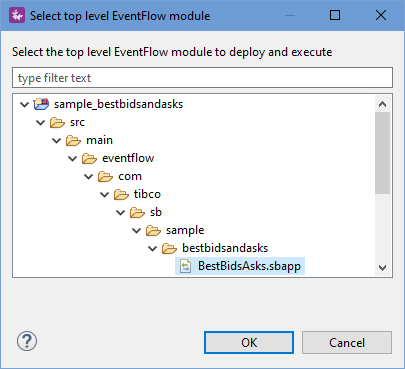
Task: Collapse the sample_bestbidsandasks project node
Action: 24,104
